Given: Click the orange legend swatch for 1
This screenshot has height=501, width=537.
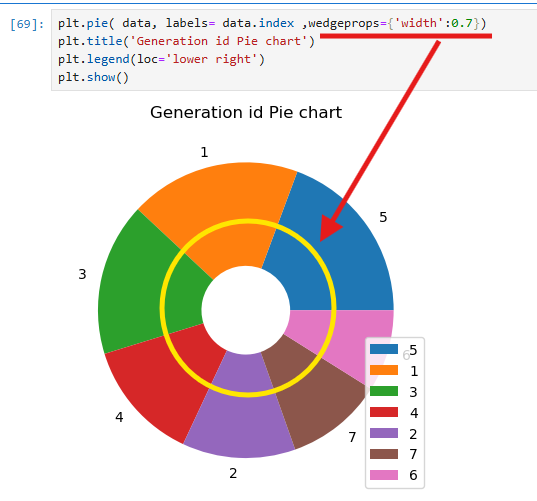Looking at the screenshot, I should click(384, 370).
